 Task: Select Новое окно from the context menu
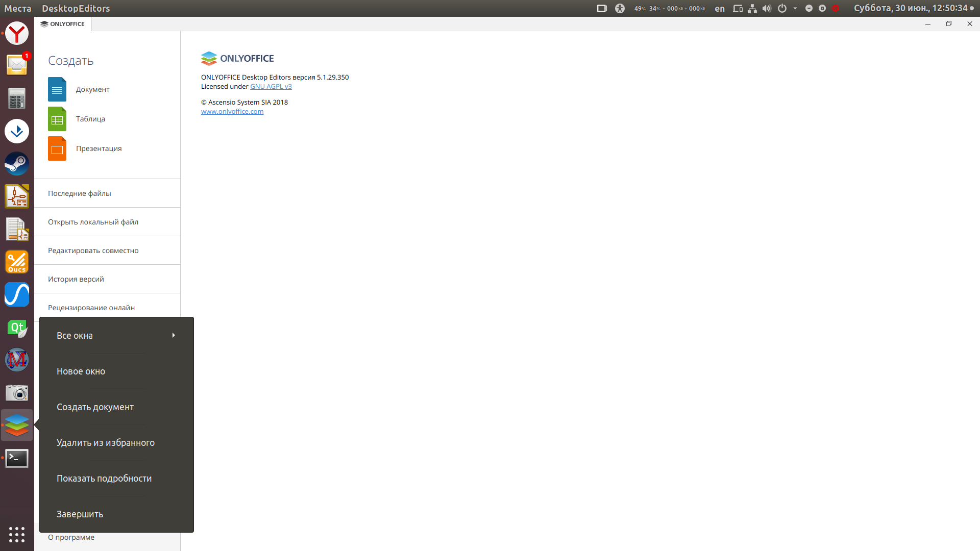coord(80,371)
